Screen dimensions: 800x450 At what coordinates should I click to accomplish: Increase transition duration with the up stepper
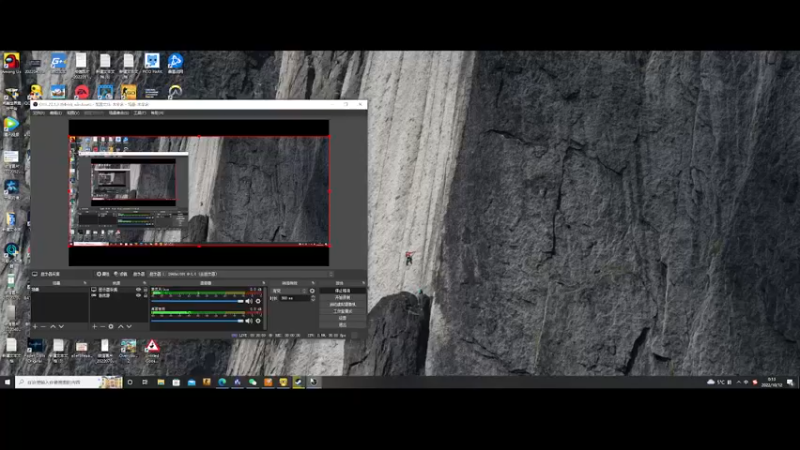pos(313,296)
